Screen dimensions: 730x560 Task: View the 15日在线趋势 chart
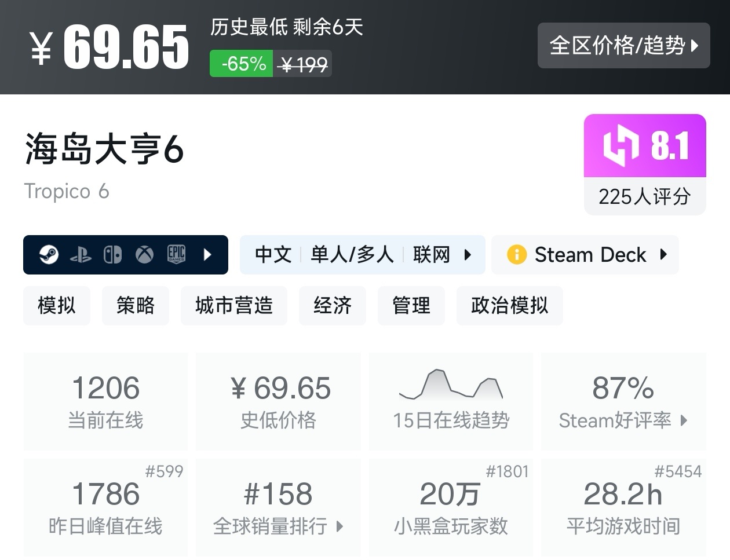point(451,400)
